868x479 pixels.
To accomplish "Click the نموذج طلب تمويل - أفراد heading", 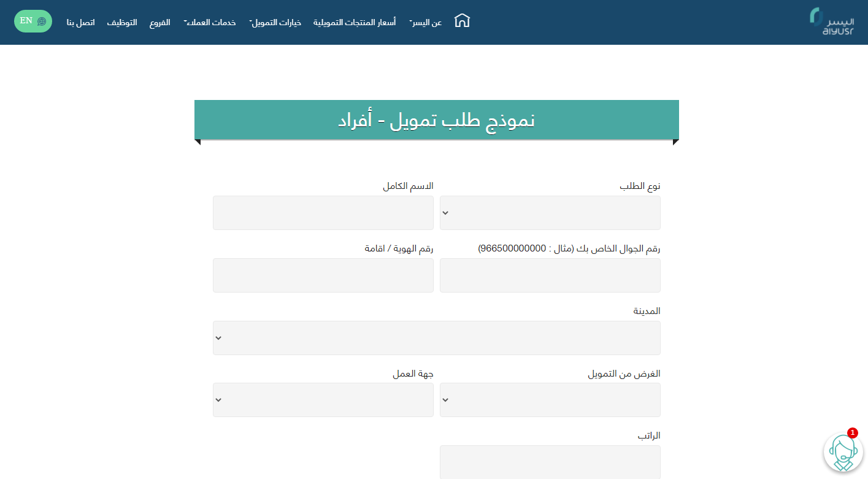I will point(437,120).
